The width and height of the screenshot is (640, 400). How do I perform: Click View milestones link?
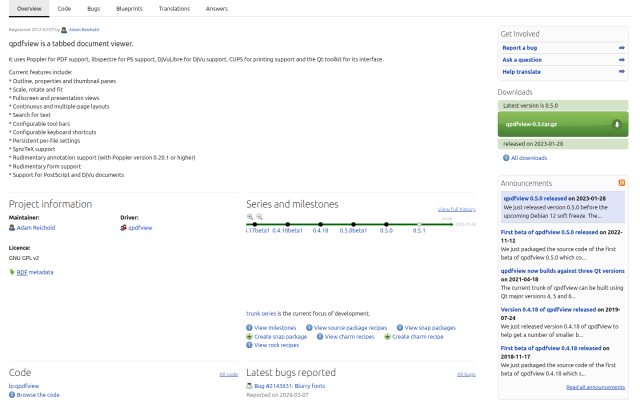pos(275,328)
